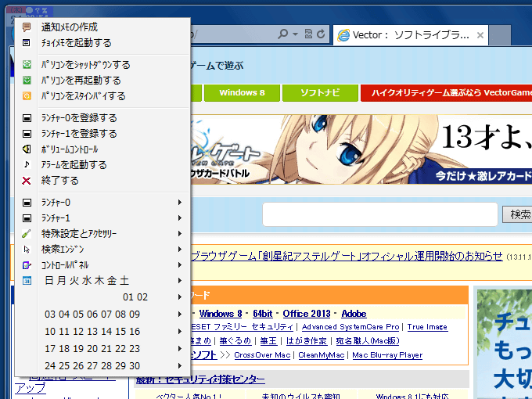
Task: Select パソコンをシャットダウンする
Action: point(102,64)
